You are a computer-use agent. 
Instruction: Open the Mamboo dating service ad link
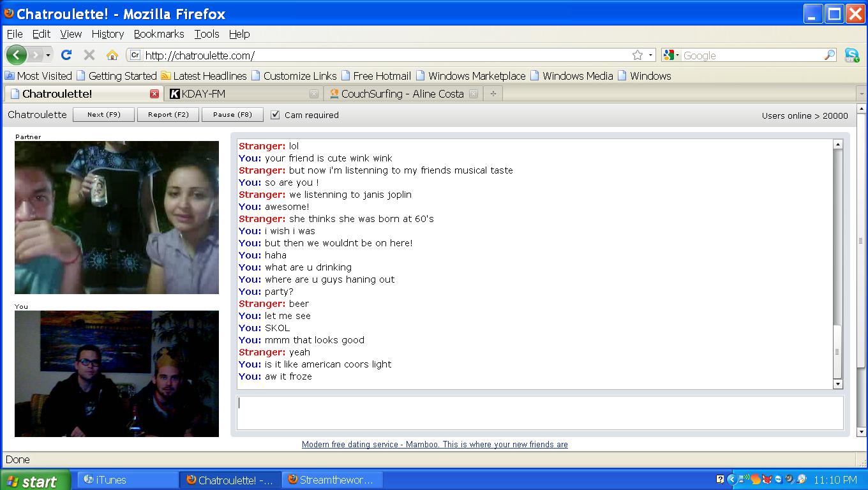pyautogui.click(x=435, y=445)
